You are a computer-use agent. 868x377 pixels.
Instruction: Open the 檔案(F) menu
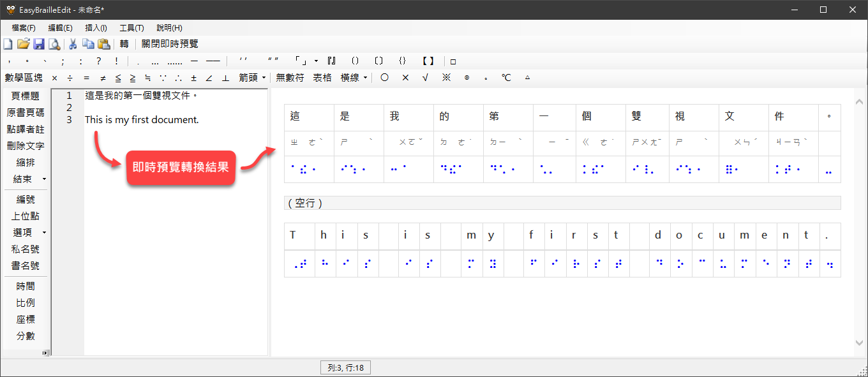(24, 28)
